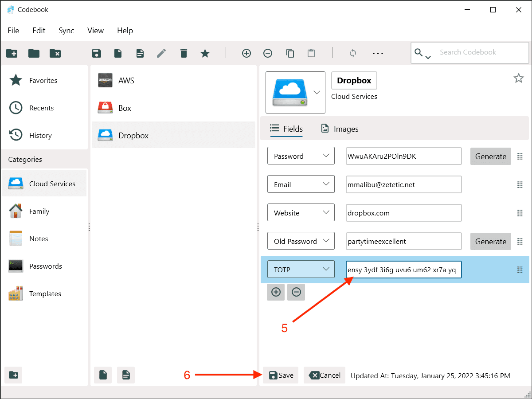Open the Sync menu
532x399 pixels.
[x=66, y=31]
